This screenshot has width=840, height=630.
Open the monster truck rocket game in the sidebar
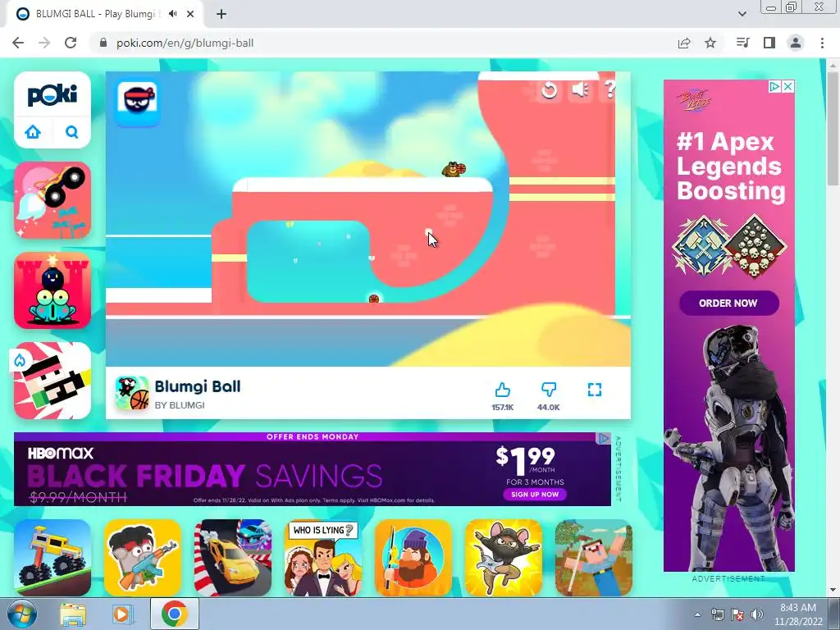tap(52, 200)
